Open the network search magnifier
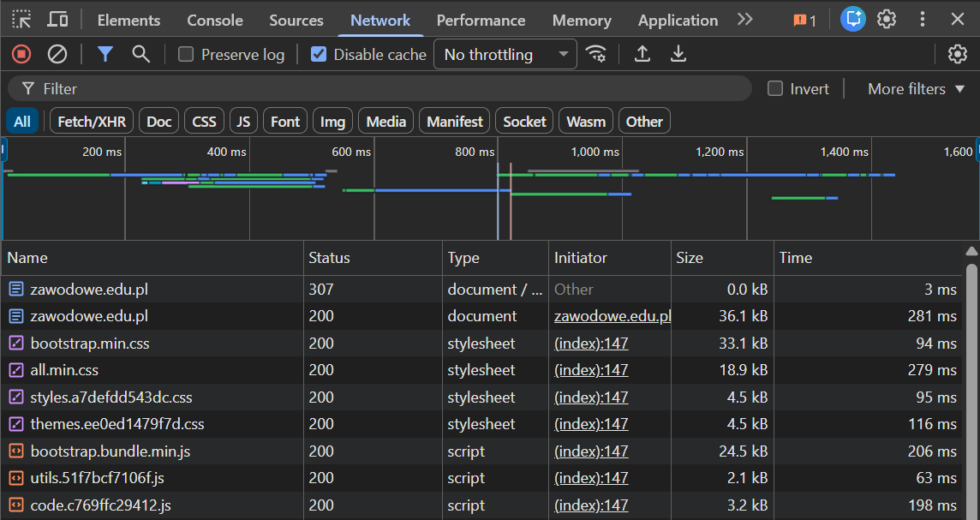The image size is (980, 520). [x=141, y=54]
